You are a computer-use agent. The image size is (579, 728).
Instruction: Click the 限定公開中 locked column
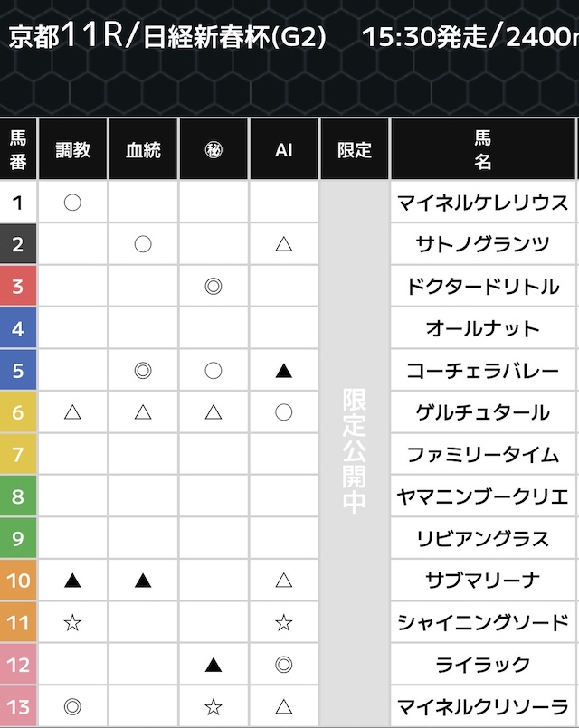click(x=355, y=452)
